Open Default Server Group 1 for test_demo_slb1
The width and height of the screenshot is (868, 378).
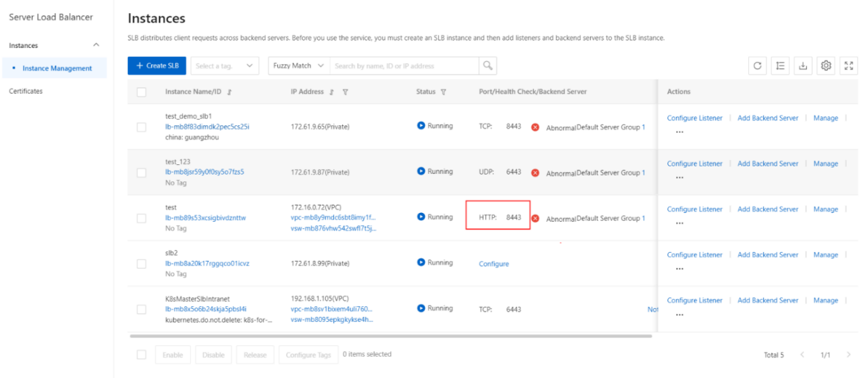[x=611, y=127]
